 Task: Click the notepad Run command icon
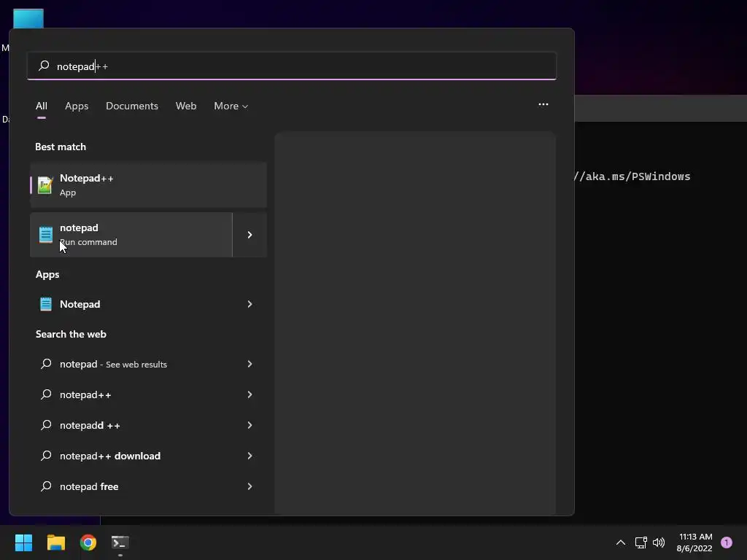tap(46, 235)
